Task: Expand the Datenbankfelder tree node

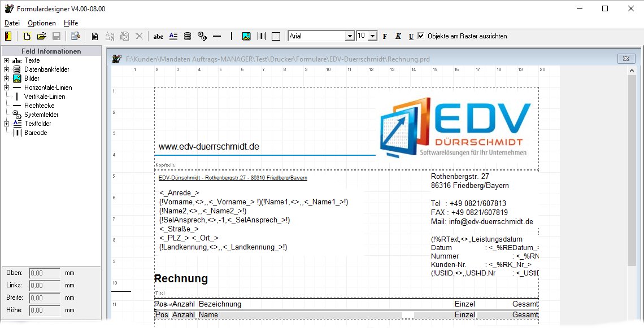Action: coord(7,69)
